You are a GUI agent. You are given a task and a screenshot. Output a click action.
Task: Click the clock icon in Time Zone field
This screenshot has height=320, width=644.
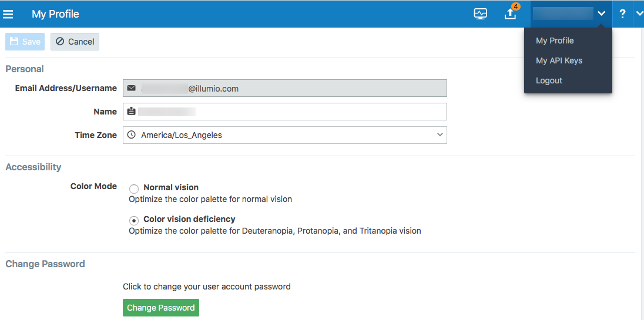pos(131,135)
